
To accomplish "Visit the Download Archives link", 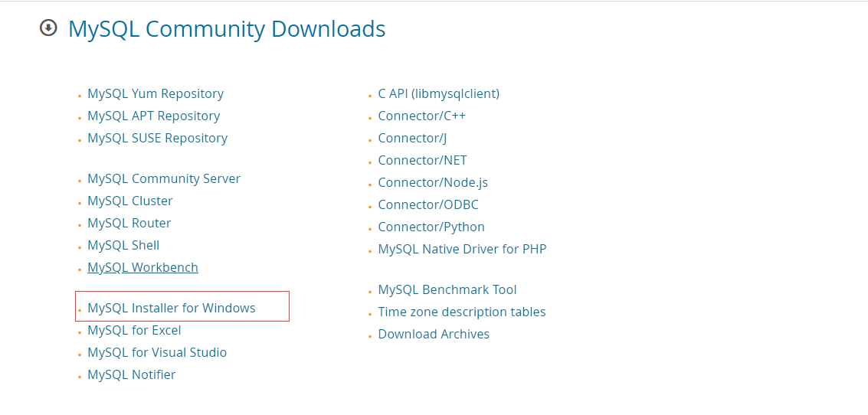I will [434, 335].
